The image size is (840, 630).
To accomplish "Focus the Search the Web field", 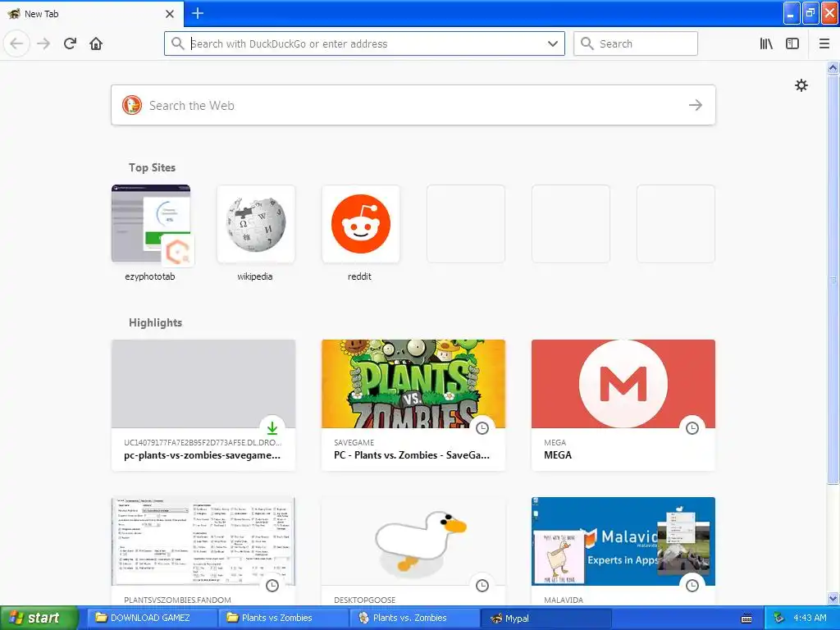I will pyautogui.click(x=413, y=105).
